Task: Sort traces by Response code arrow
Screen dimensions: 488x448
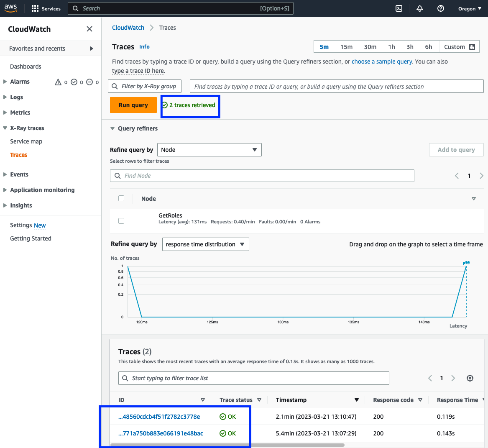Action: (420, 400)
